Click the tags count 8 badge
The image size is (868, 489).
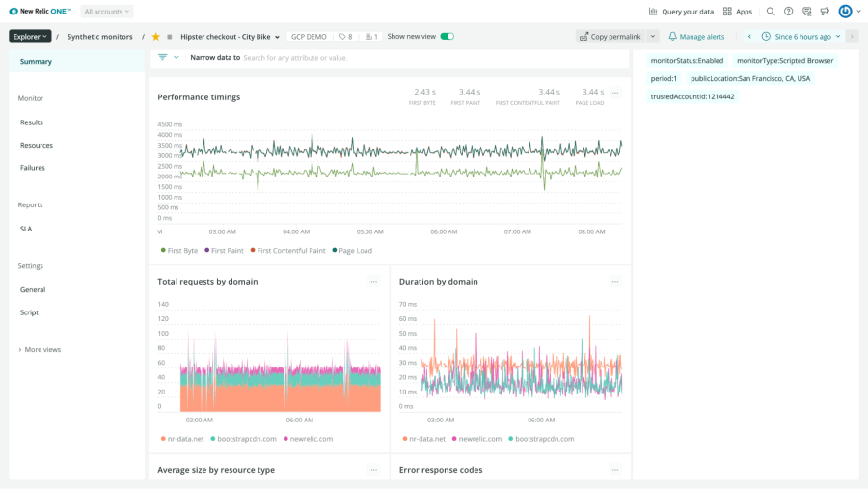[346, 37]
